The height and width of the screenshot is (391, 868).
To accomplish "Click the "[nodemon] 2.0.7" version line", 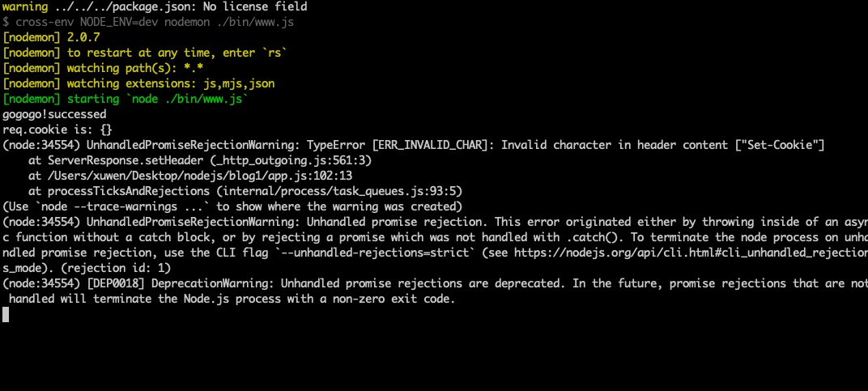I will tap(52, 37).
